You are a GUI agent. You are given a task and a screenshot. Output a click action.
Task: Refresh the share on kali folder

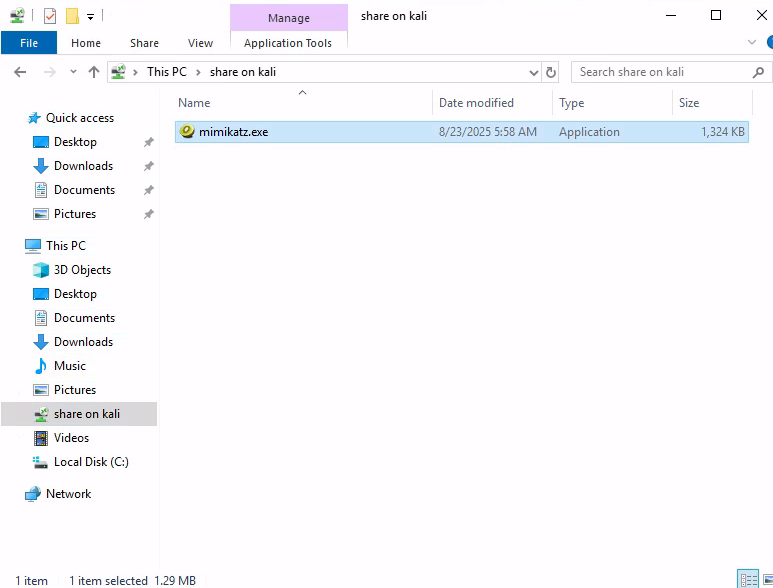point(551,72)
